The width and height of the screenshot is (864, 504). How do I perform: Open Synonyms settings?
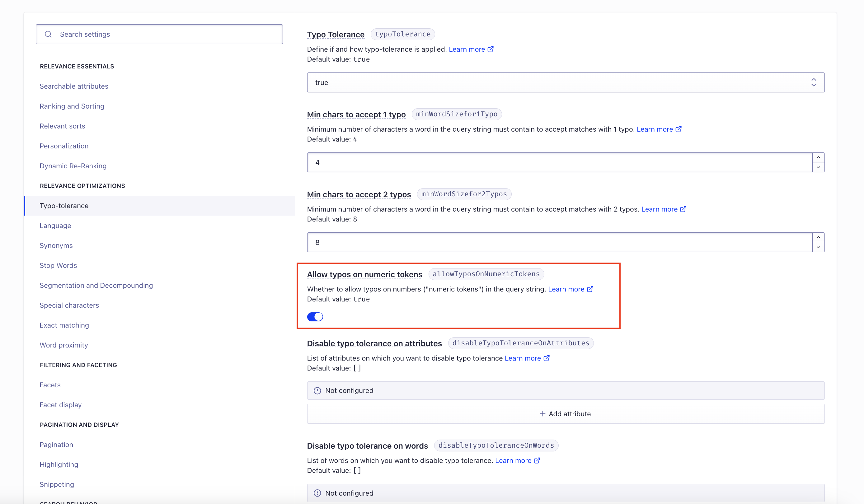tap(56, 246)
